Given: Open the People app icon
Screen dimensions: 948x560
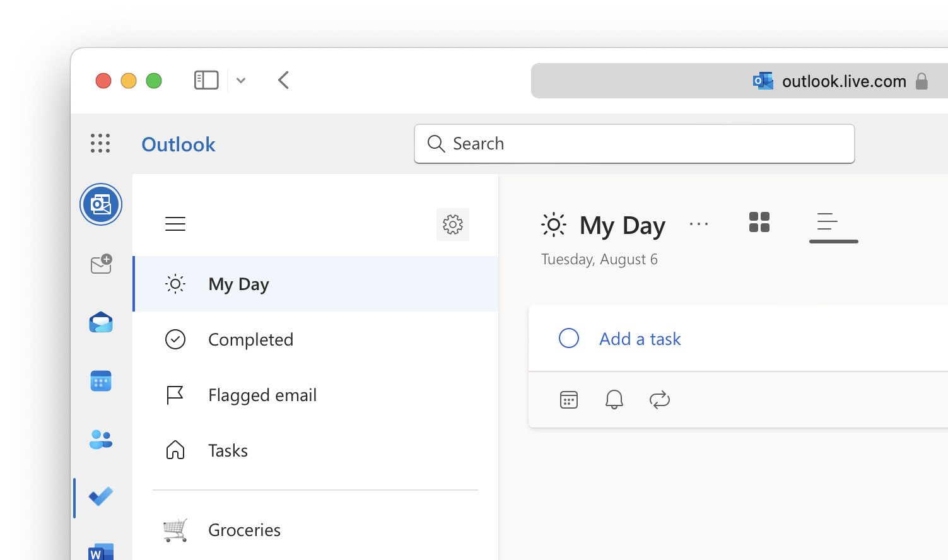Looking at the screenshot, I should tap(101, 439).
